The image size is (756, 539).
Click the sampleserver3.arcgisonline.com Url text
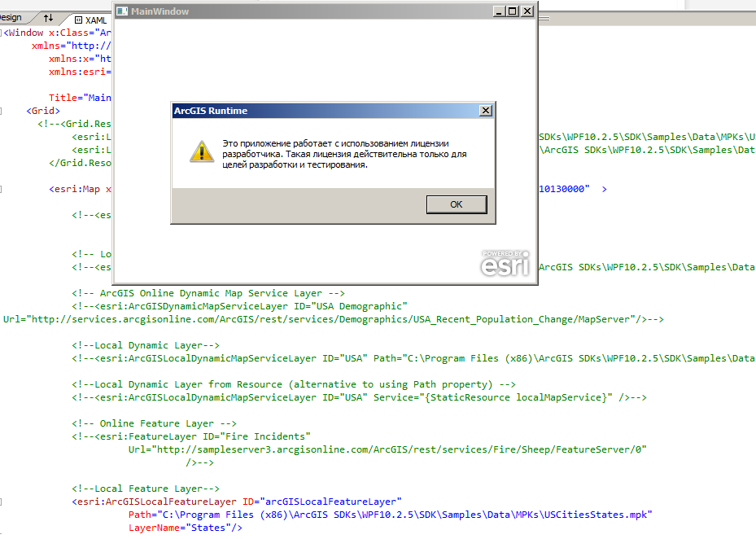pos(387,449)
